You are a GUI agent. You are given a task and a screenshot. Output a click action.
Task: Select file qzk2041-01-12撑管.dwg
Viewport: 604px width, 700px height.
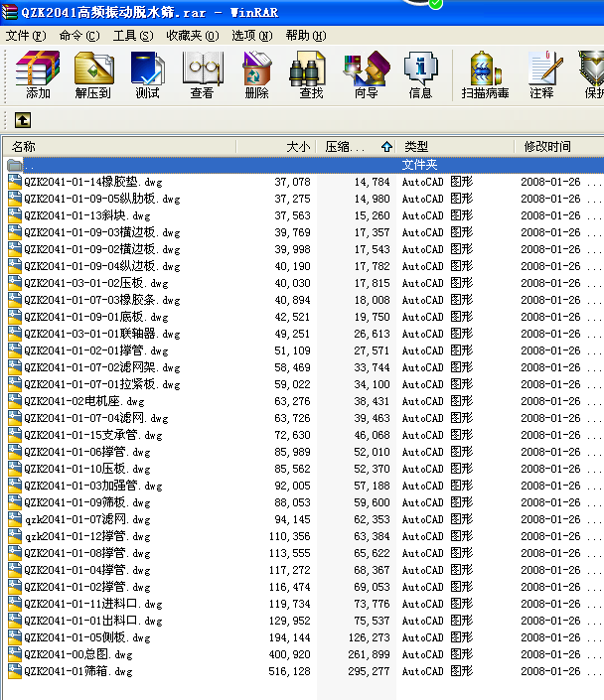(x=87, y=536)
